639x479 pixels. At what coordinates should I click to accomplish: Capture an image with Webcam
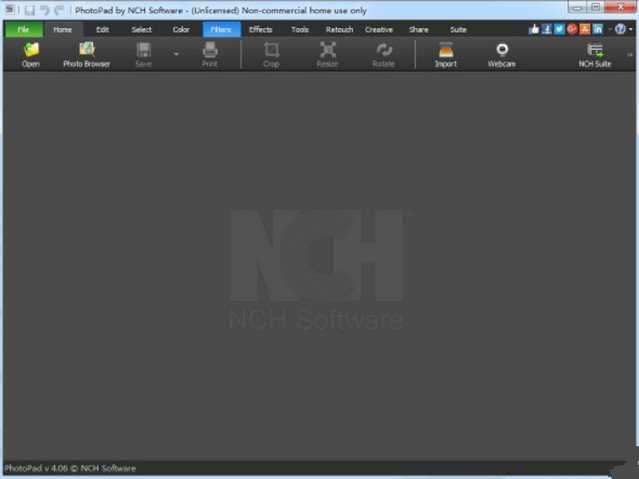pyautogui.click(x=502, y=54)
